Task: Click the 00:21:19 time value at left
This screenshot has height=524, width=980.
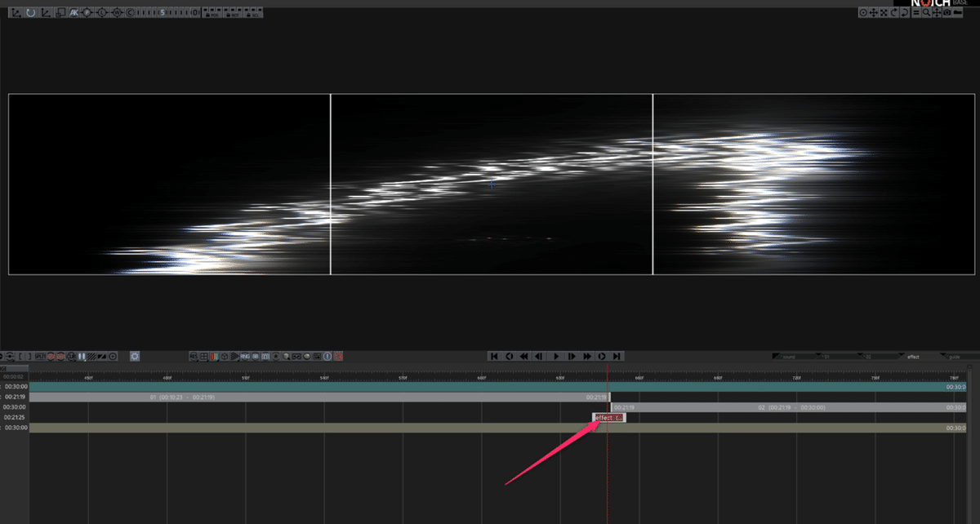Action: pyautogui.click(x=15, y=397)
